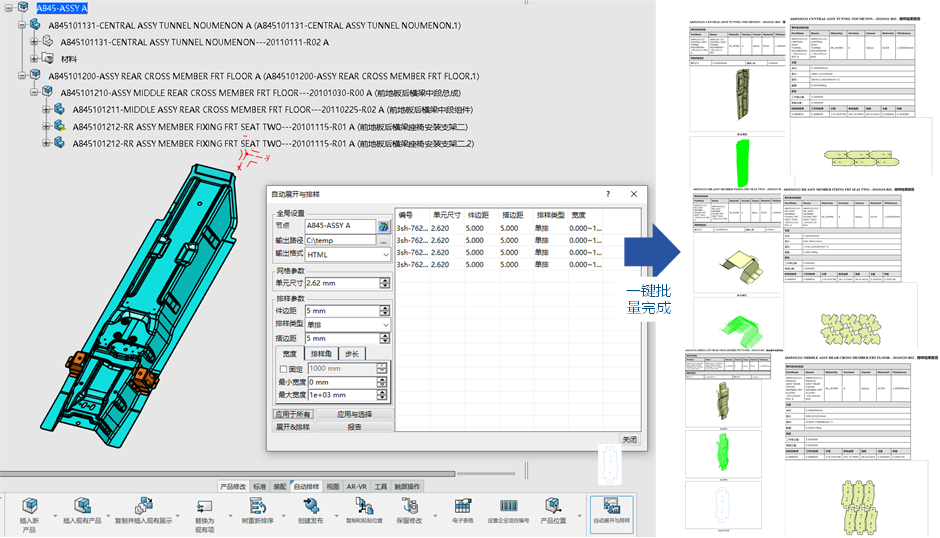Click the 单元尺寸 spinner arrows
Viewport: 940px width, 538px height.
[385, 283]
